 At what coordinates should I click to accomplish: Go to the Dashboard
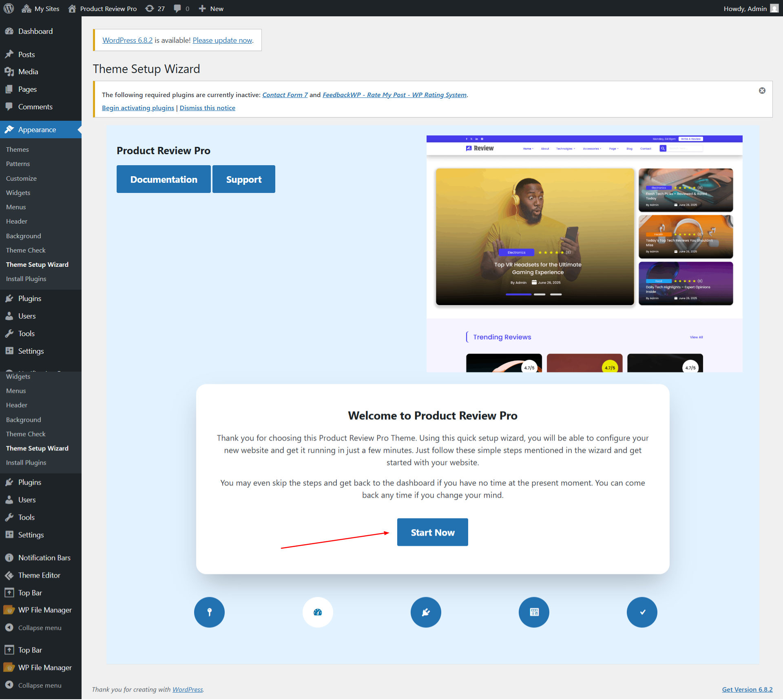[35, 31]
